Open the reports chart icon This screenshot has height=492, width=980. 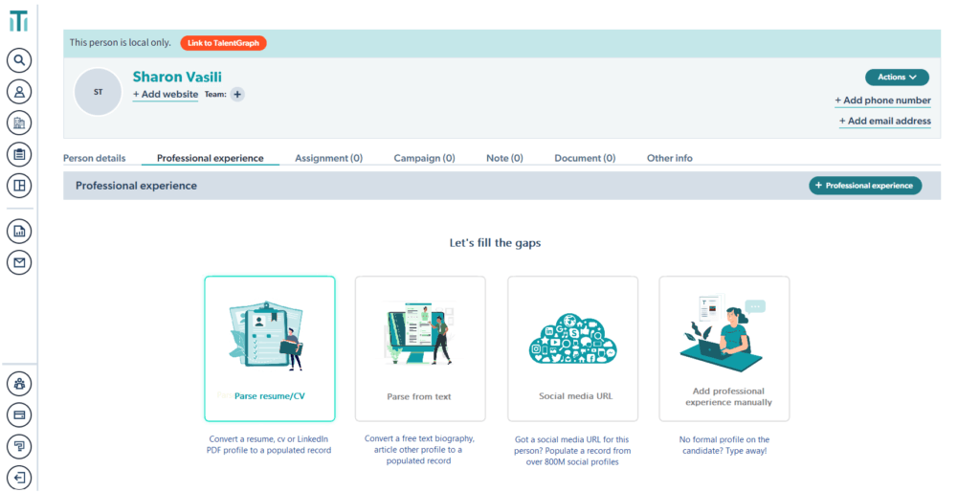click(x=19, y=231)
